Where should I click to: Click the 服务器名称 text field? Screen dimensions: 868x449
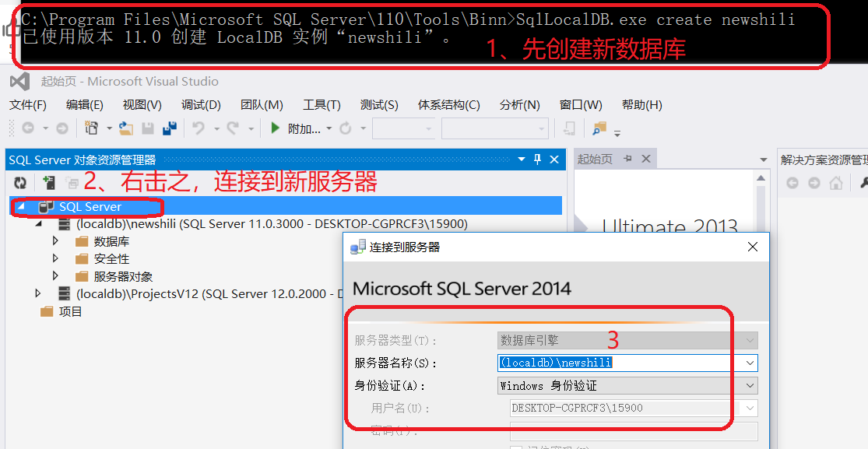coord(619,363)
